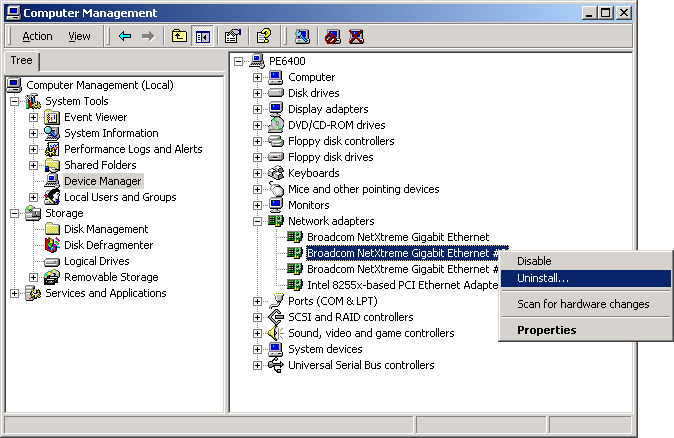
Task: Click the Universal Serial Bus controllers icon
Action: [276, 365]
